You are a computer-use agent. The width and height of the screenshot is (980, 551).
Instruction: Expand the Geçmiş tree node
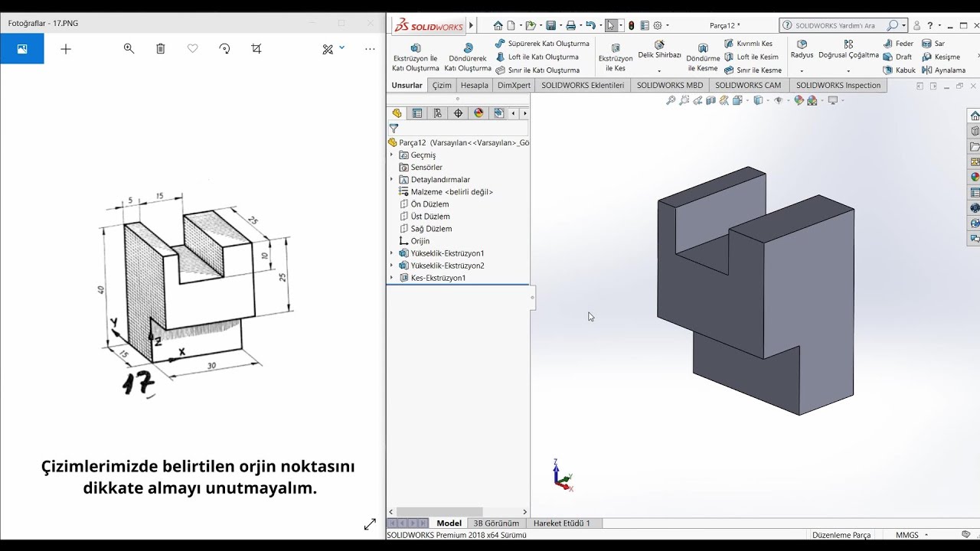coord(391,155)
